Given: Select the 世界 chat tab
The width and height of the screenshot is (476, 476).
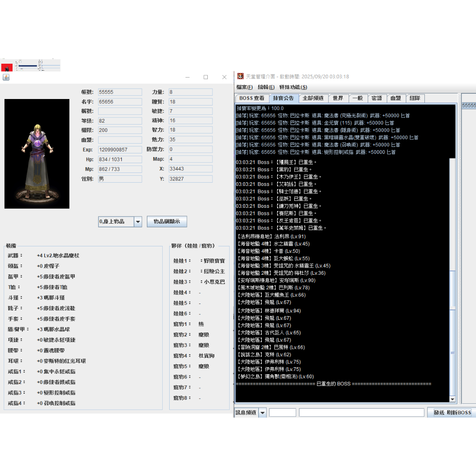Looking at the screenshot, I should (x=338, y=99).
